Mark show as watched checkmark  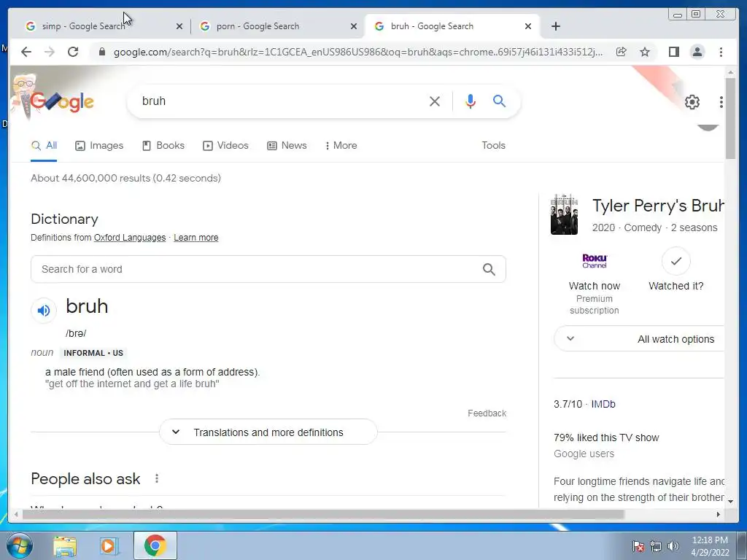[x=676, y=261]
